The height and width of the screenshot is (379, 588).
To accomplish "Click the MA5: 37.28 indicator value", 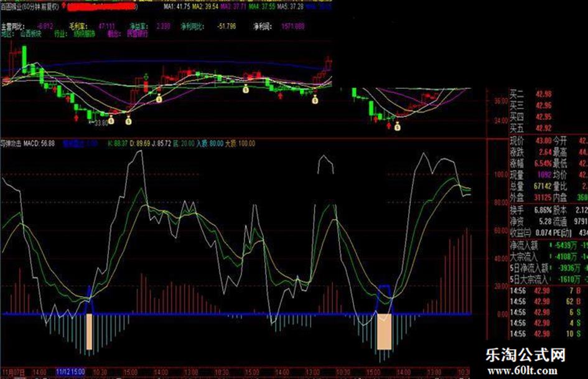I will coord(291,6).
